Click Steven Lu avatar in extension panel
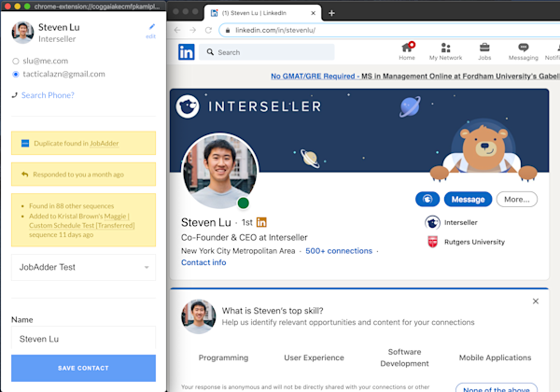Image resolution: width=560 pixels, height=392 pixels. click(x=22, y=32)
